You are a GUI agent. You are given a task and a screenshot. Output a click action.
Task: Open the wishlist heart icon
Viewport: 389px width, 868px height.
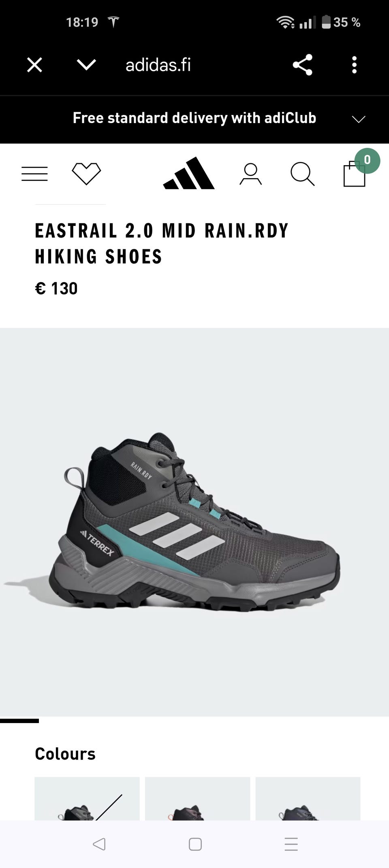tap(86, 174)
